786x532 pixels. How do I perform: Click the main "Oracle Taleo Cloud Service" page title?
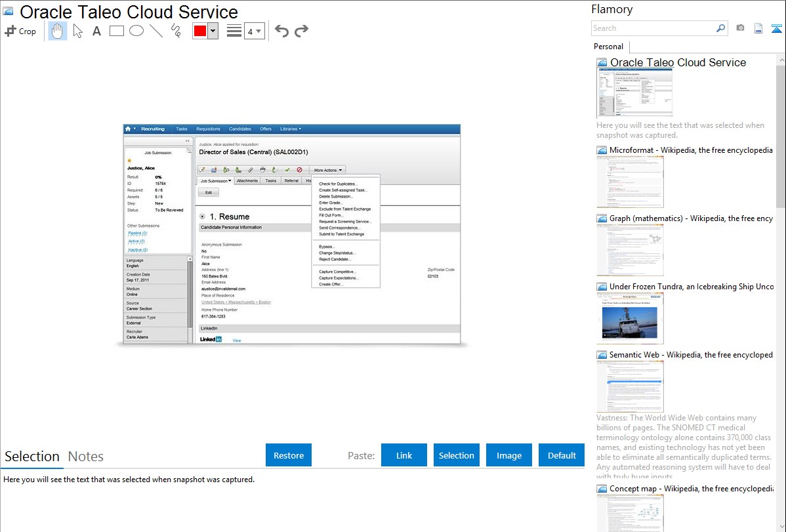(x=129, y=12)
